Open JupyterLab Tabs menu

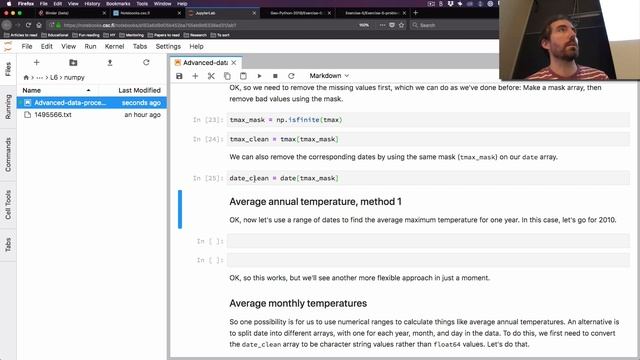coord(140,47)
